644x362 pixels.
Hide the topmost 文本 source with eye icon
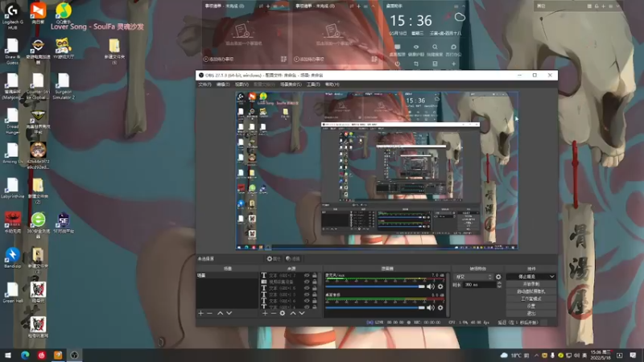(x=307, y=275)
